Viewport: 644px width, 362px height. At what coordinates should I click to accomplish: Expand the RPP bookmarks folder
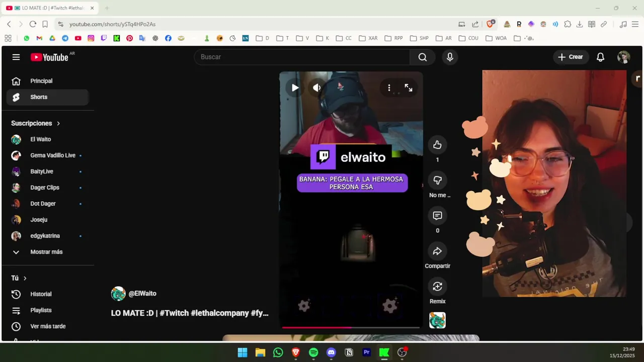(393, 38)
